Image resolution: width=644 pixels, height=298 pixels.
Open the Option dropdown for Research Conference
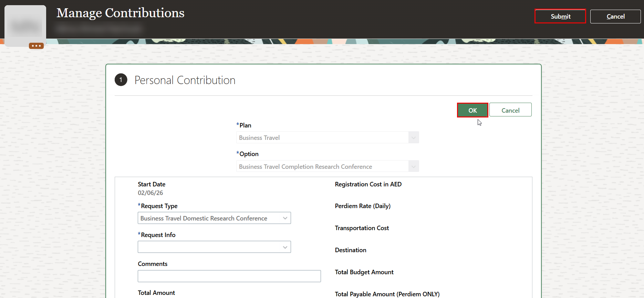pyautogui.click(x=328, y=166)
